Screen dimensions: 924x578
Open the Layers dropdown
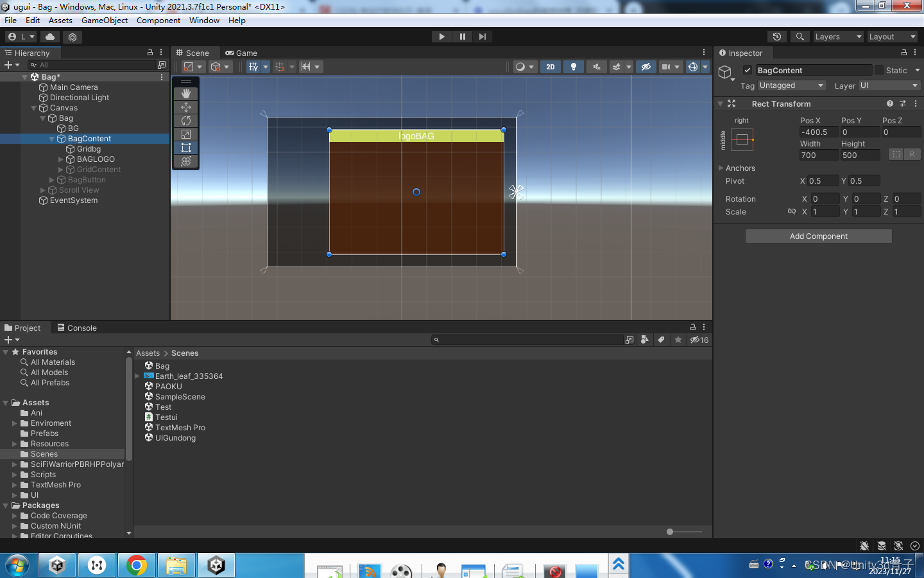click(x=838, y=37)
